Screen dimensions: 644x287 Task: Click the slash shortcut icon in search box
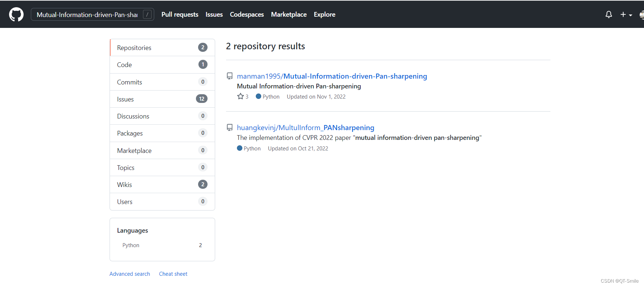pyautogui.click(x=147, y=14)
